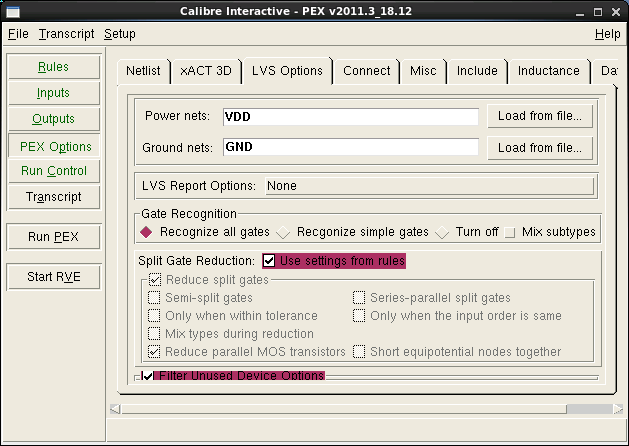
Task: Switch to the xACT 3D tab
Action: tap(206, 71)
